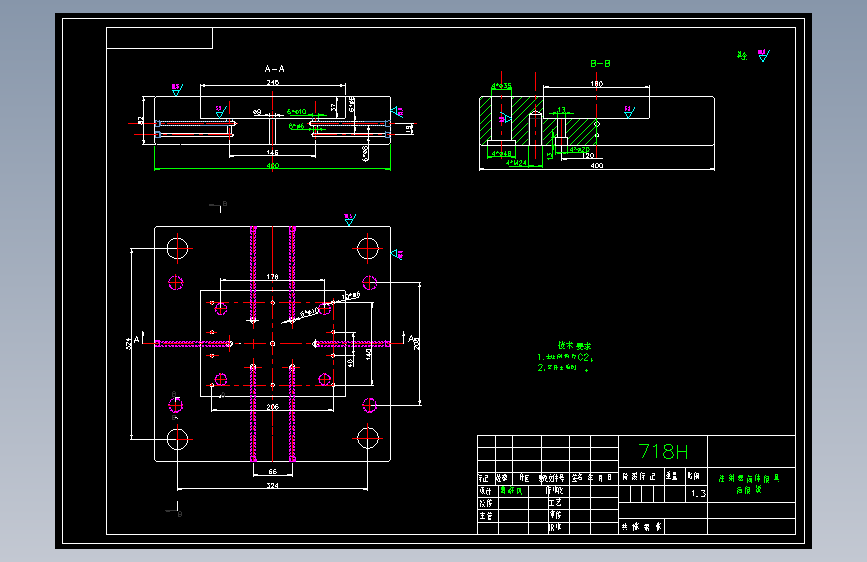867x562 pixels.
Task: Select the green technical requirements heading
Action: coord(574,346)
